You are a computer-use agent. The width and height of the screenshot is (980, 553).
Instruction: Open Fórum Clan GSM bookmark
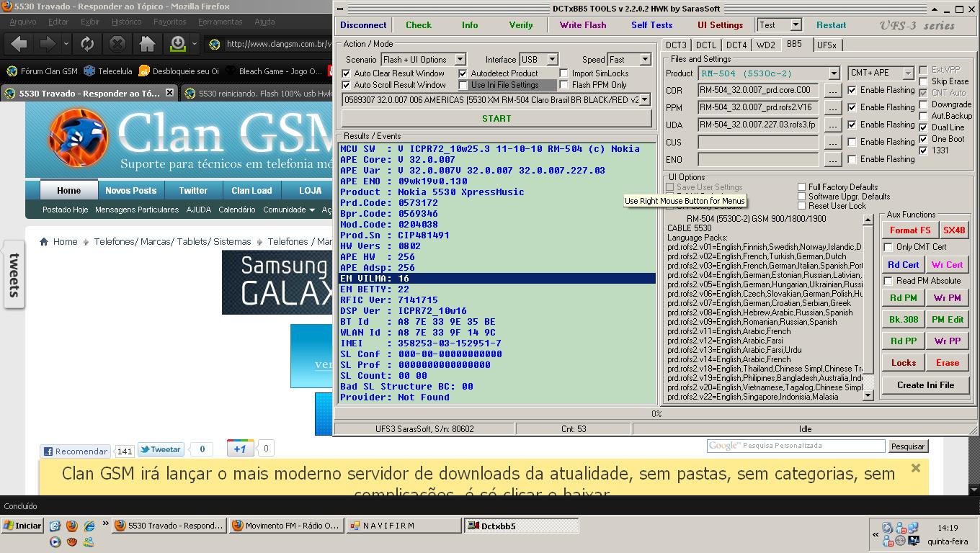[x=42, y=71]
